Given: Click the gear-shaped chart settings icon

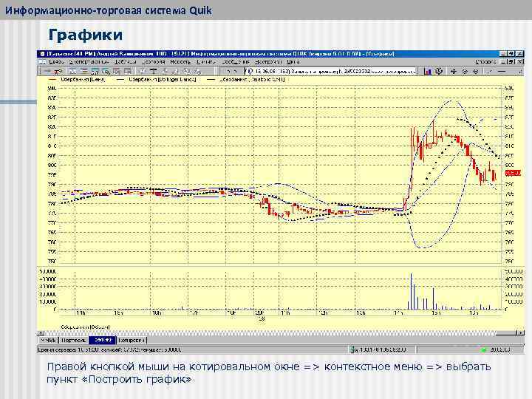Looking at the screenshot, I should click(439, 71).
